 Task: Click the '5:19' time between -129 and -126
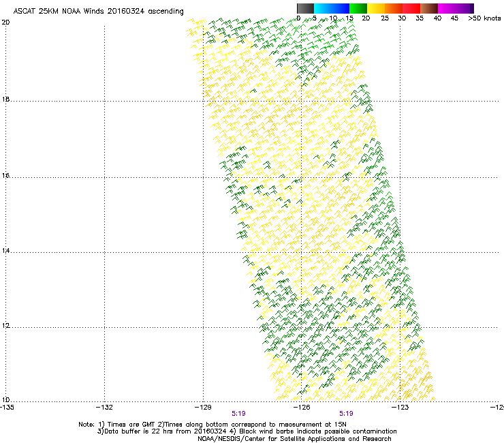(x=238, y=414)
